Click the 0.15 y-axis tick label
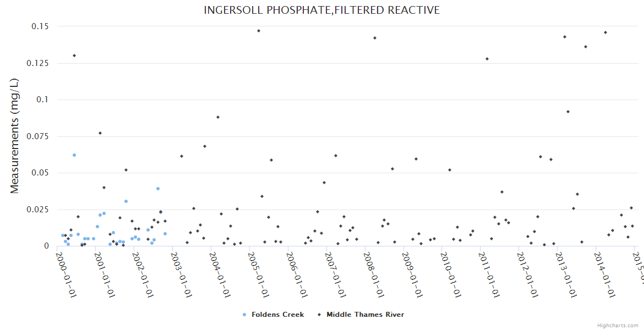644x330 pixels. click(40, 26)
